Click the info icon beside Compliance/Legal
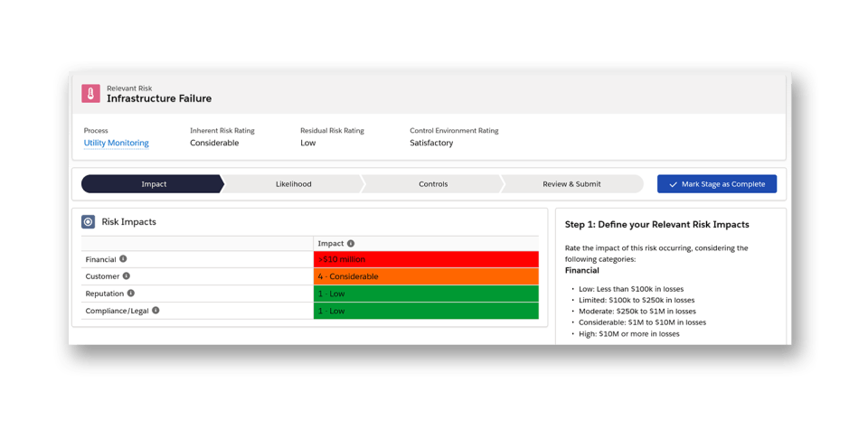The image size is (868, 429). point(156,310)
